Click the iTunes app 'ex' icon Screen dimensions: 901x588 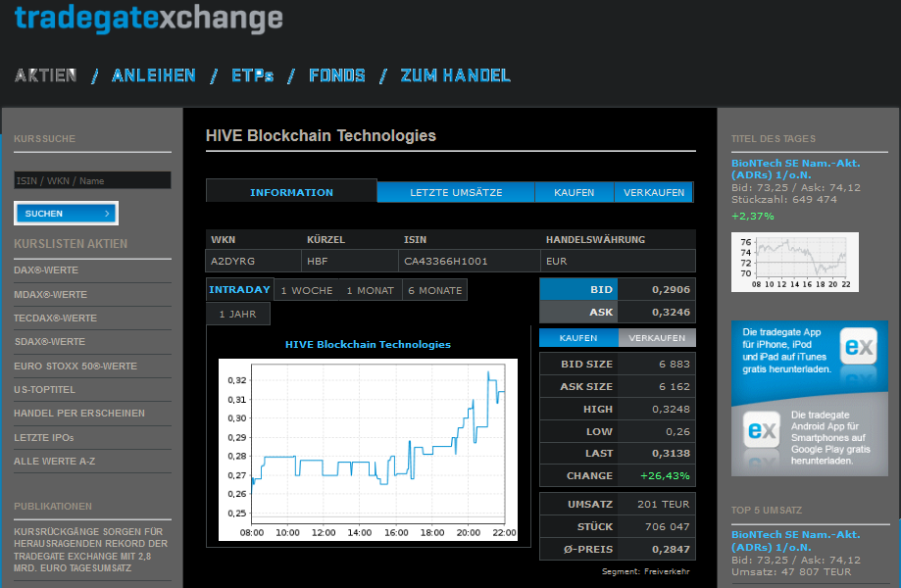pos(860,348)
